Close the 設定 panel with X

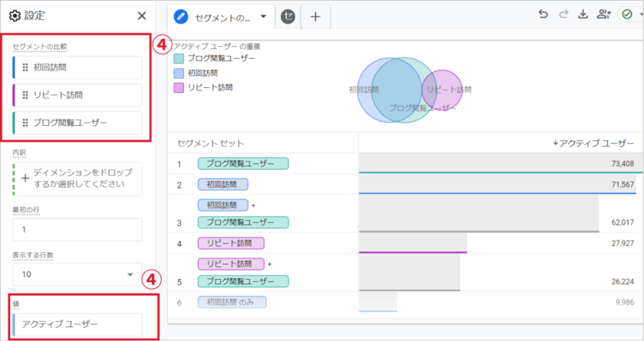pyautogui.click(x=141, y=15)
